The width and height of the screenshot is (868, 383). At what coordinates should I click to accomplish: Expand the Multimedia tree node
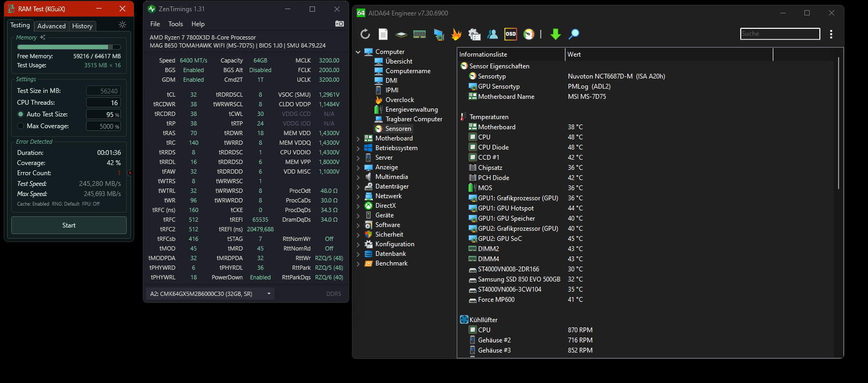click(x=358, y=177)
